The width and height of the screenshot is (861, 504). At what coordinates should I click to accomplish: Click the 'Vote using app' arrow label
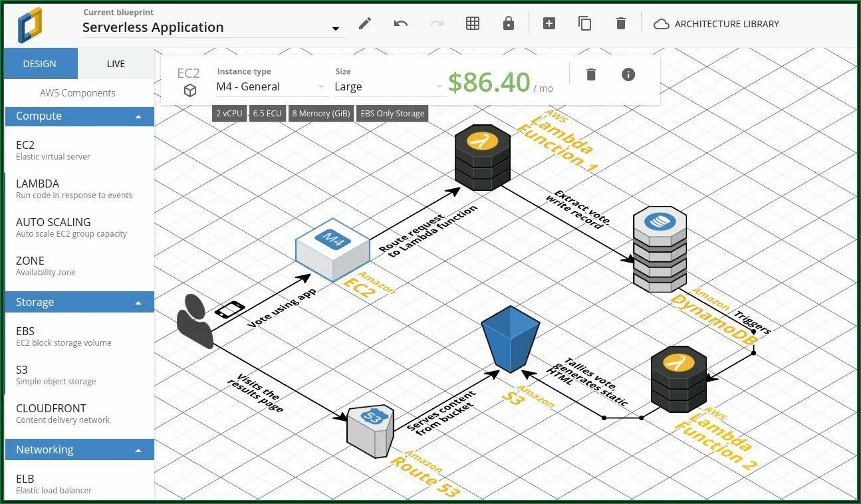281,309
